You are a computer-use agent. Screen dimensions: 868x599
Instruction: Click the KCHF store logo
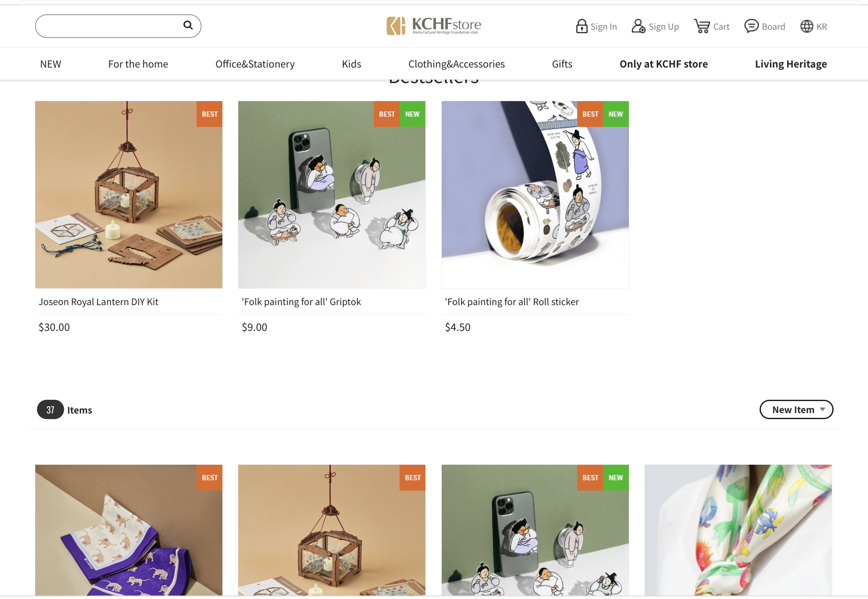[x=434, y=26]
